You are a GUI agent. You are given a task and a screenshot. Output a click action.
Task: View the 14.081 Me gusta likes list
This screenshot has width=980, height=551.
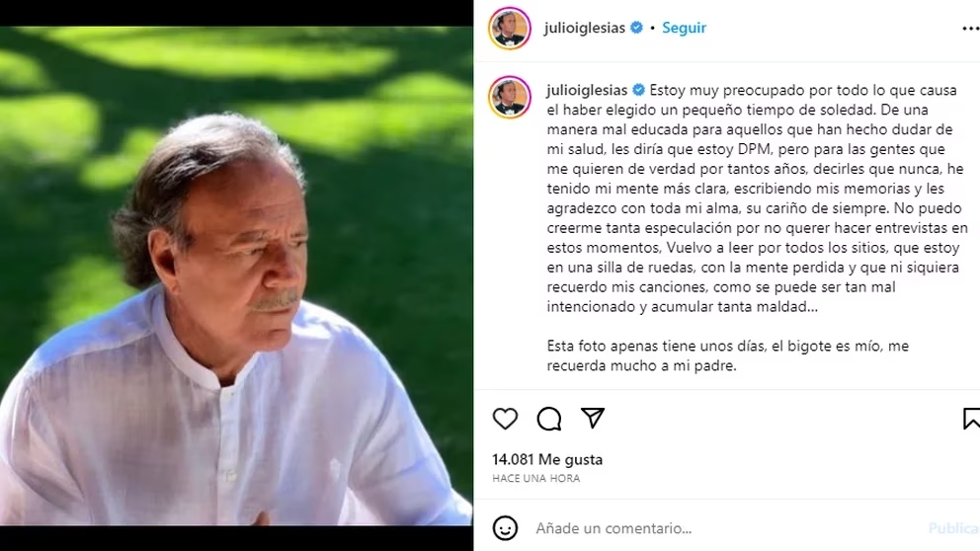(547, 459)
